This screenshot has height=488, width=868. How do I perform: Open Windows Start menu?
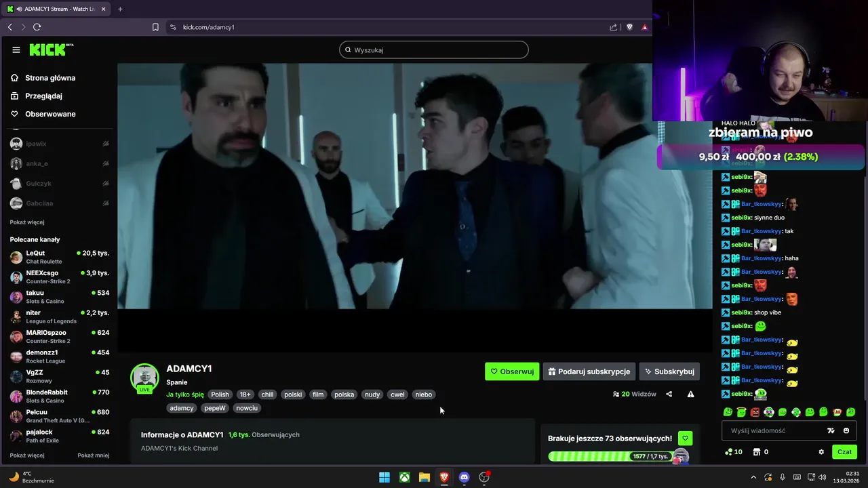(384, 477)
